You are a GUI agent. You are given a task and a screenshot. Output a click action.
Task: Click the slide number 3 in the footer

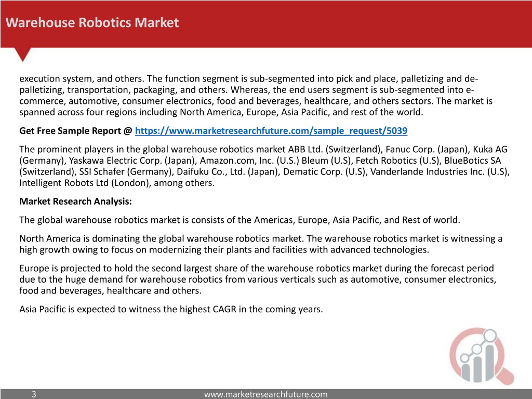[x=34, y=394]
